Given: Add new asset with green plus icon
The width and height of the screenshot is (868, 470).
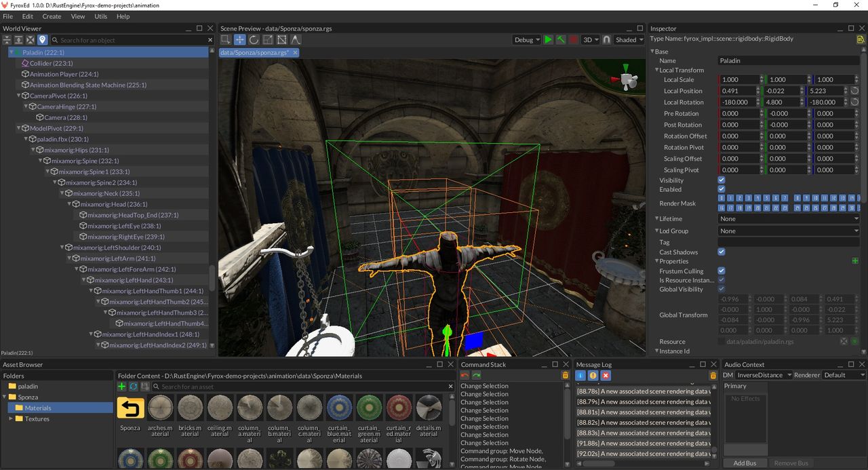Looking at the screenshot, I should pos(121,387).
